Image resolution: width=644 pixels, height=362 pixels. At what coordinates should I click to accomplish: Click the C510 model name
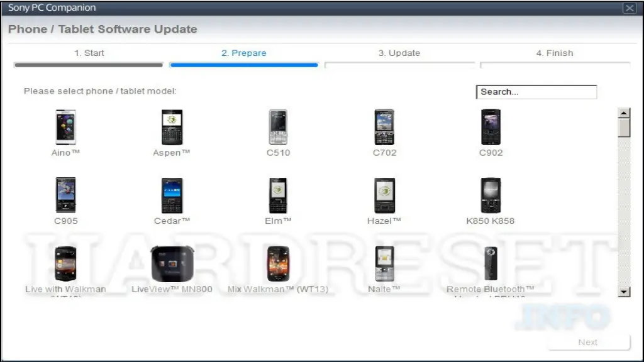point(278,153)
